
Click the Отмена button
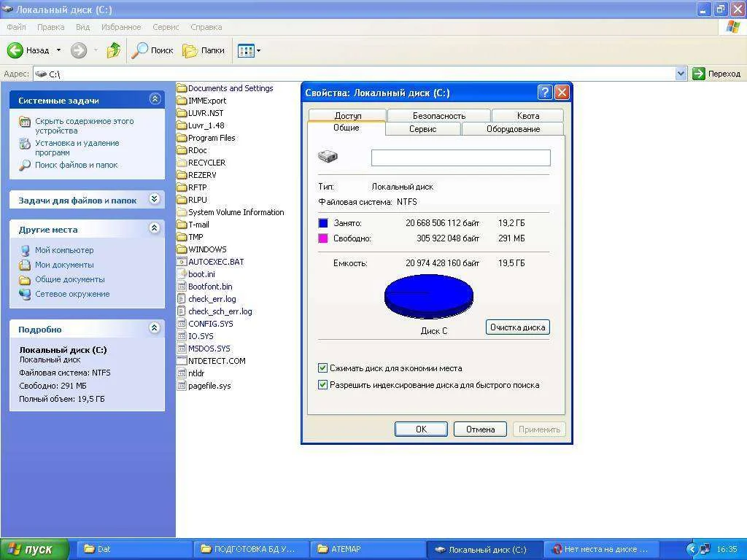[480, 429]
